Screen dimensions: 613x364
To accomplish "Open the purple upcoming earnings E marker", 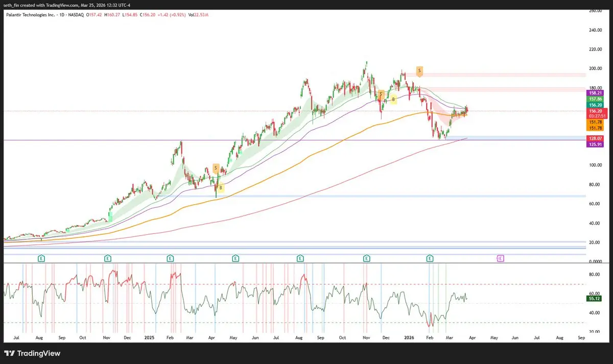I will point(501,259).
